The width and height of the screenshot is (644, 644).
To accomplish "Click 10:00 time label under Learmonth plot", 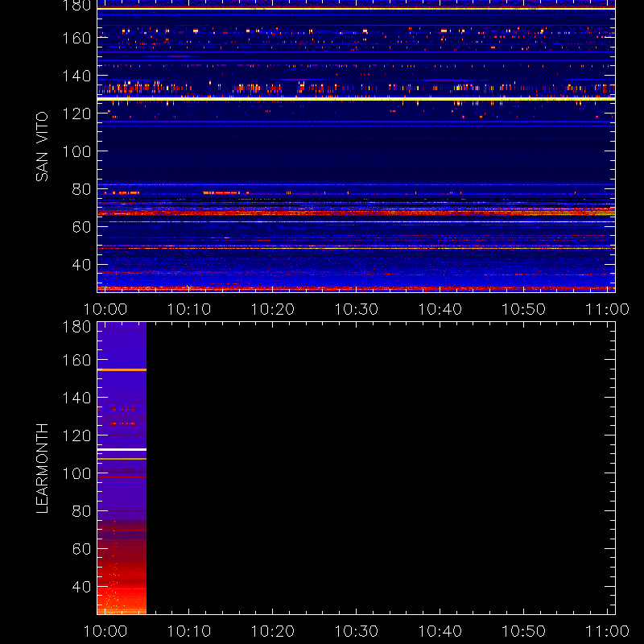I will pos(105,631).
